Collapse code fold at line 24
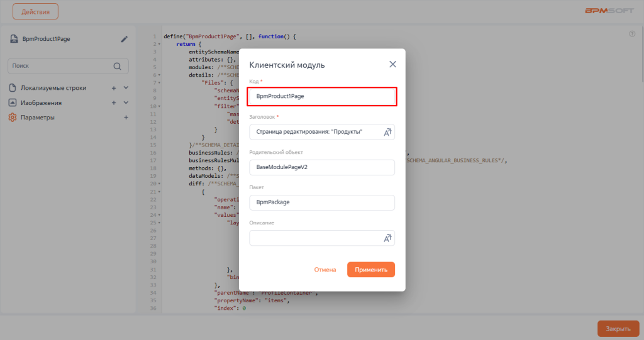644x340 pixels. [x=159, y=215]
